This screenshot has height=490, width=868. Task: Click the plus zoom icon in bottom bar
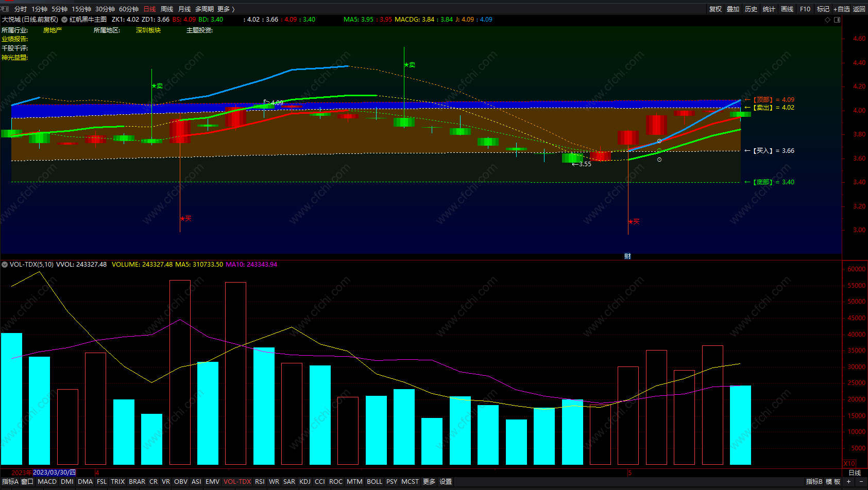click(848, 482)
